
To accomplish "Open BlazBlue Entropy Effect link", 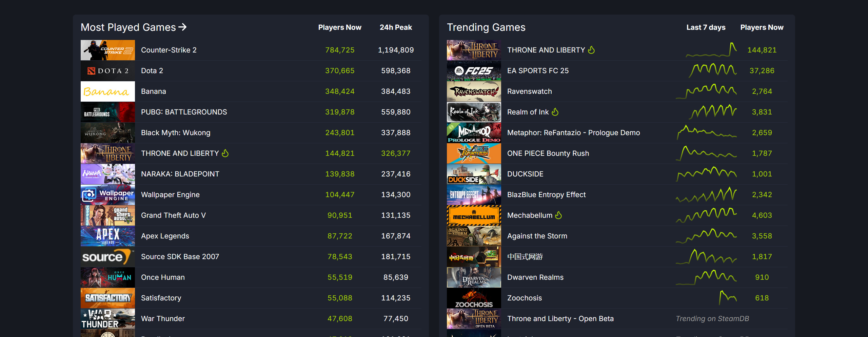I will pyautogui.click(x=547, y=195).
